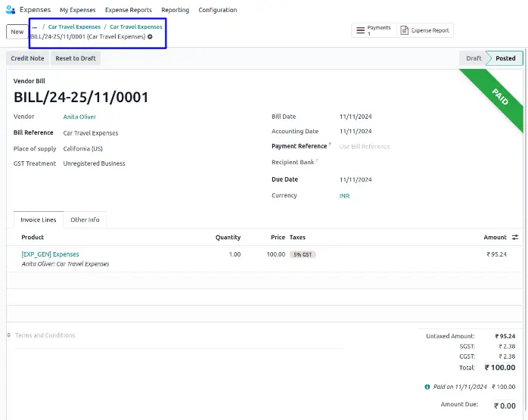Image resolution: width=528 pixels, height=420 pixels.
Task: Click the Payment Reference input field
Action: 378,146
